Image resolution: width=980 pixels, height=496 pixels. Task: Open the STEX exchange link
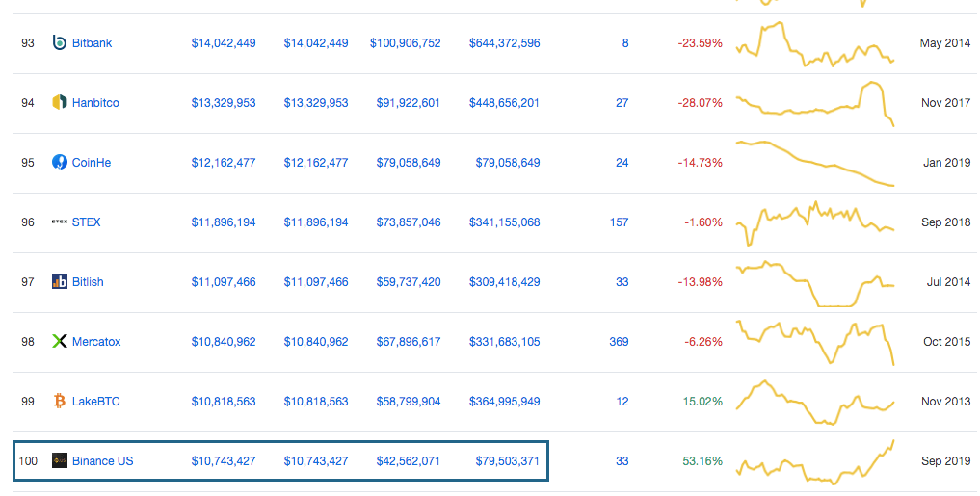(87, 222)
